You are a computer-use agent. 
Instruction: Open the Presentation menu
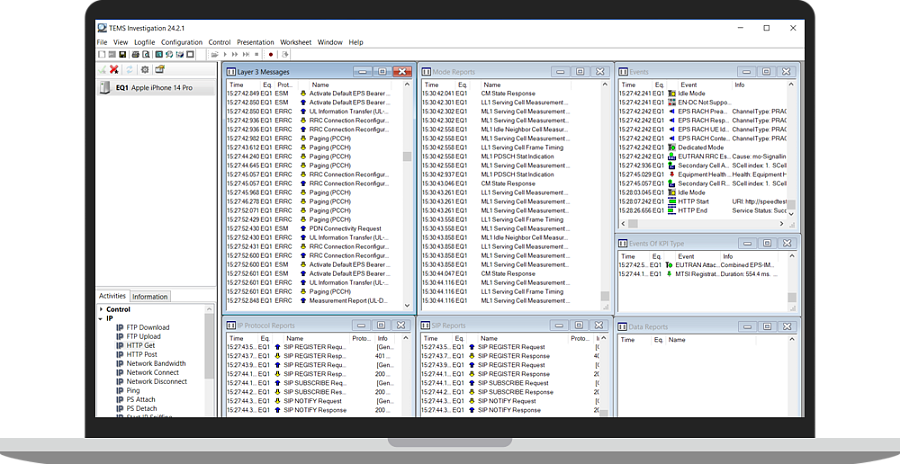[x=255, y=43]
